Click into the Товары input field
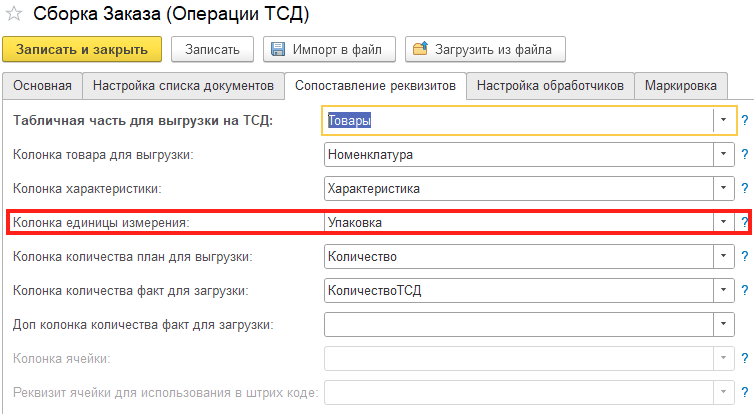The height and width of the screenshot is (414, 754). point(518,120)
